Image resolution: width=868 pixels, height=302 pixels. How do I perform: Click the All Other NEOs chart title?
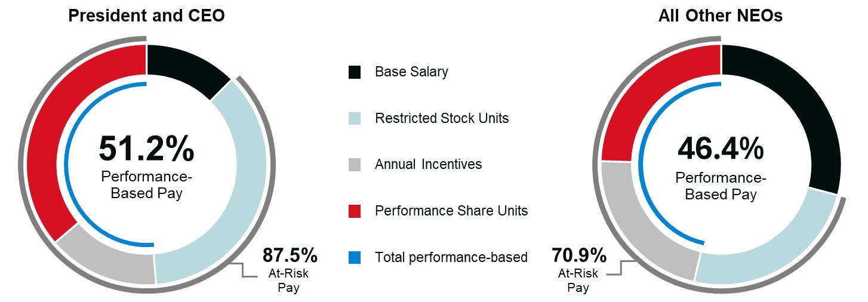click(721, 16)
